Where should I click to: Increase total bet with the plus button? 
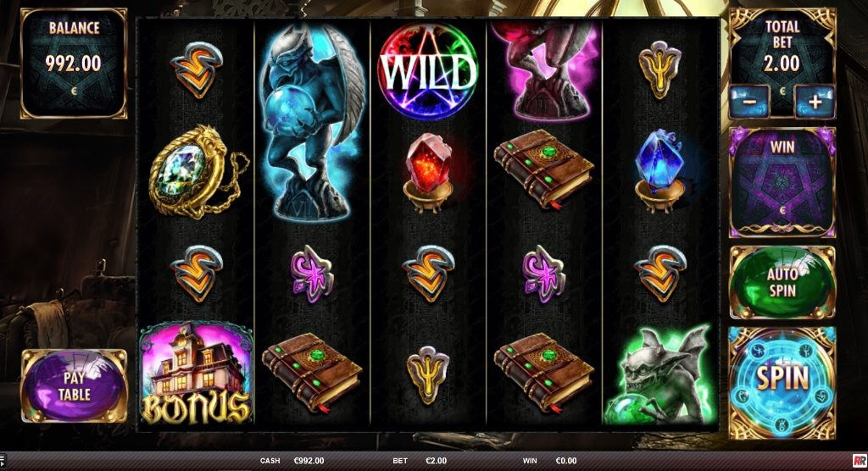(815, 102)
